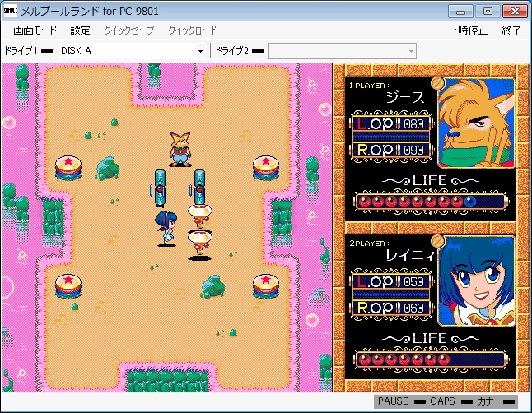Click the fox character ジース sprite
The height and width of the screenshot is (413, 532).
tap(180, 149)
